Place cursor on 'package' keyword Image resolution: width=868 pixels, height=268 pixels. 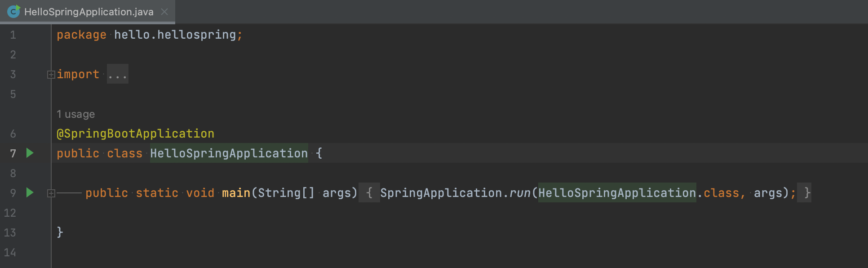click(81, 35)
